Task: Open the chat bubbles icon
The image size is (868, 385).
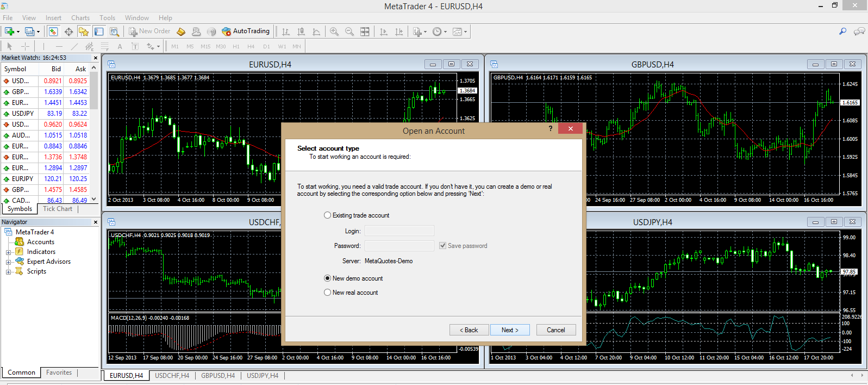Action: (859, 32)
